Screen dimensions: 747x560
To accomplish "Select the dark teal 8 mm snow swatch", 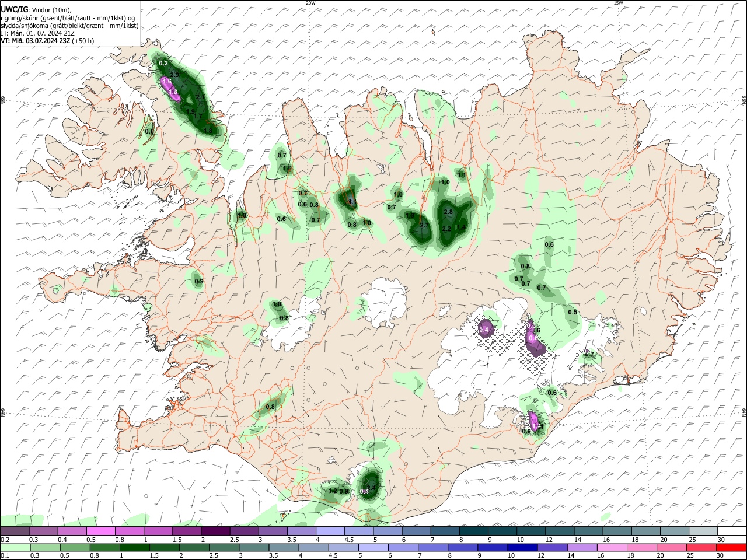I will 473,531.
